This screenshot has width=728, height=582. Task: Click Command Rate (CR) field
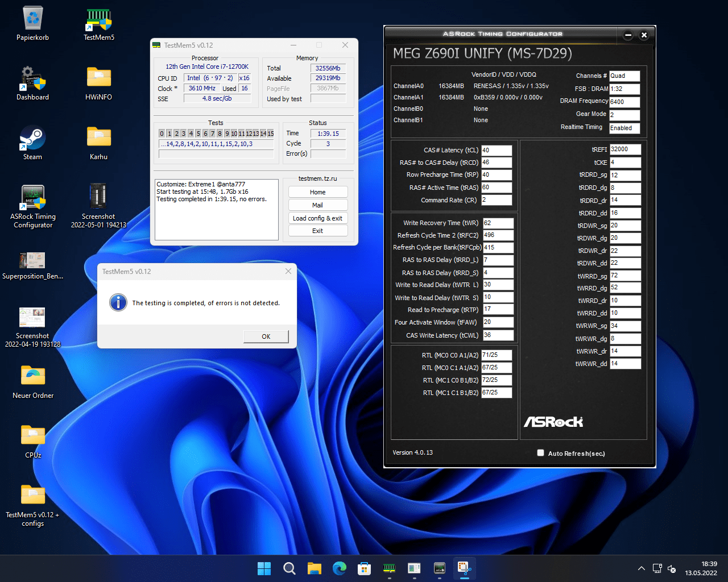[x=497, y=200]
